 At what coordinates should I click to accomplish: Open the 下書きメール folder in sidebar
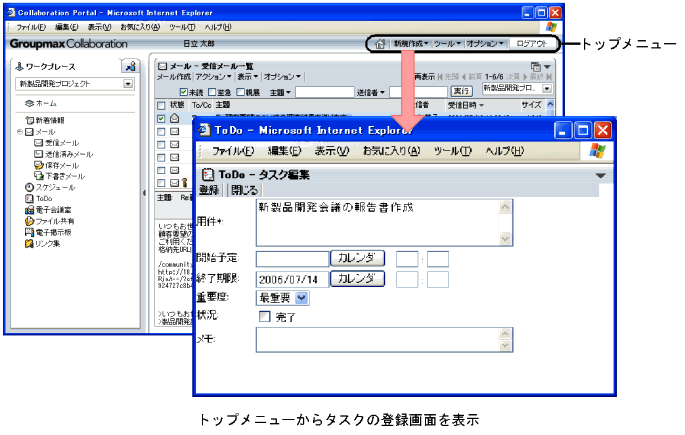(59, 176)
